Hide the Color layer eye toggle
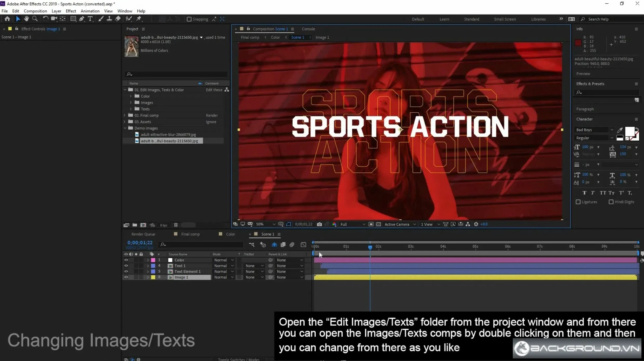The height and width of the screenshot is (361, 644). coord(126,260)
